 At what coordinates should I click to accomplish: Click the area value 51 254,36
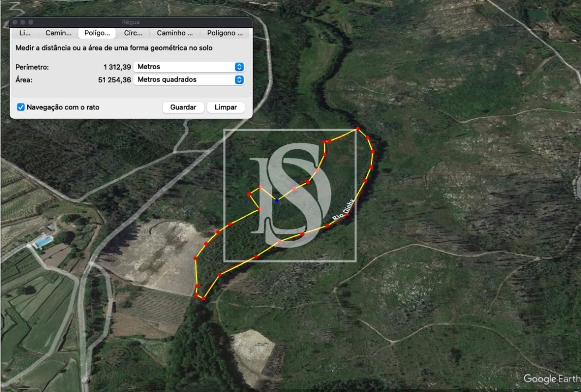pyautogui.click(x=114, y=79)
